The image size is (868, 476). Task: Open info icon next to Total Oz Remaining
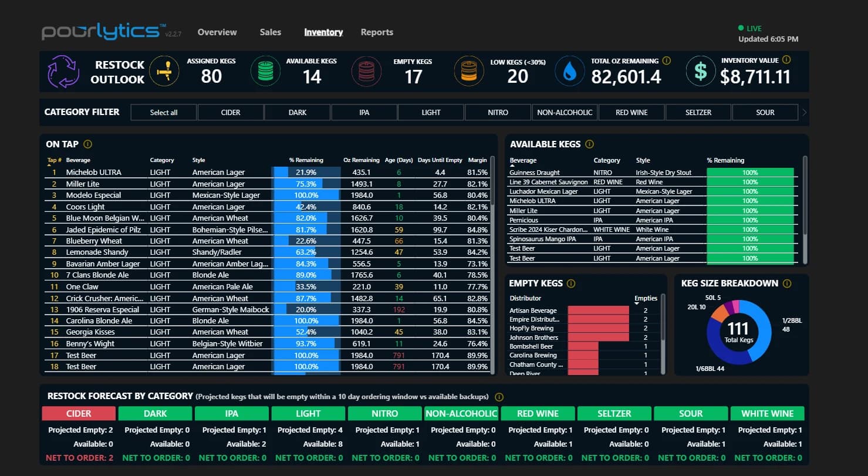pos(666,60)
